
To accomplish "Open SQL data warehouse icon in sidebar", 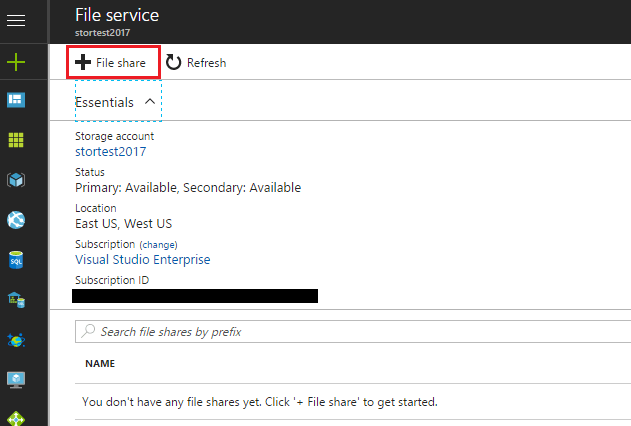I will pyautogui.click(x=16, y=300).
